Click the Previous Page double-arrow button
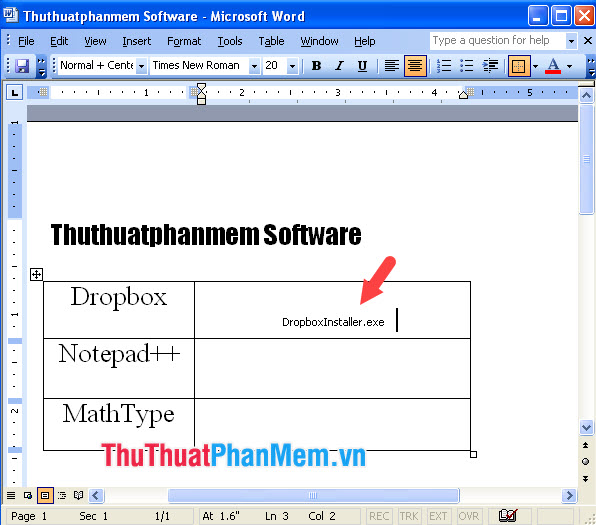This screenshot has width=596, height=525. click(x=586, y=445)
